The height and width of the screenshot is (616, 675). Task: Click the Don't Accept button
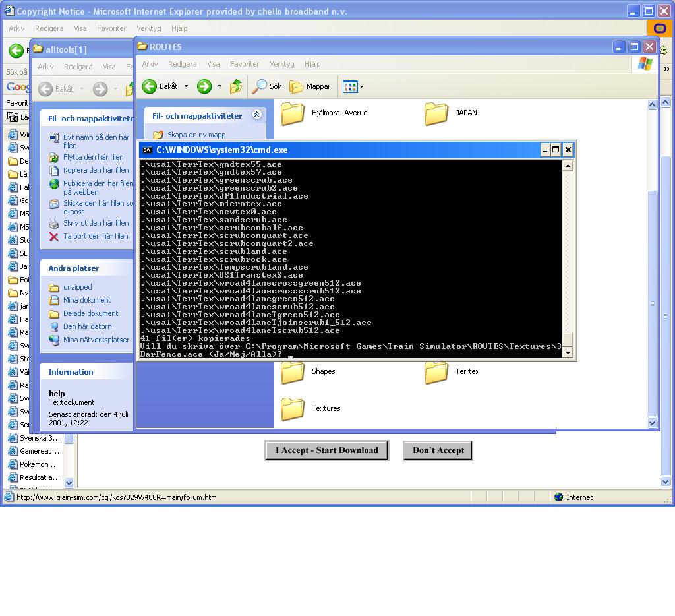coord(438,450)
